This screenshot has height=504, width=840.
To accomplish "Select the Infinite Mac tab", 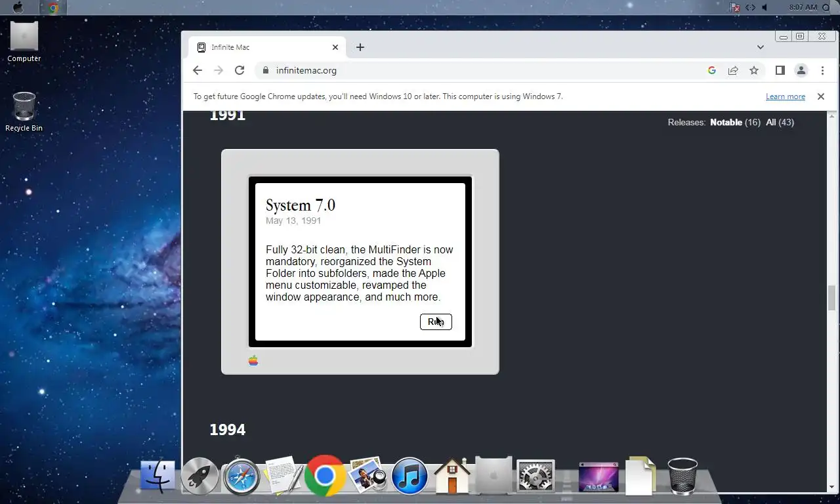I will tap(268, 47).
